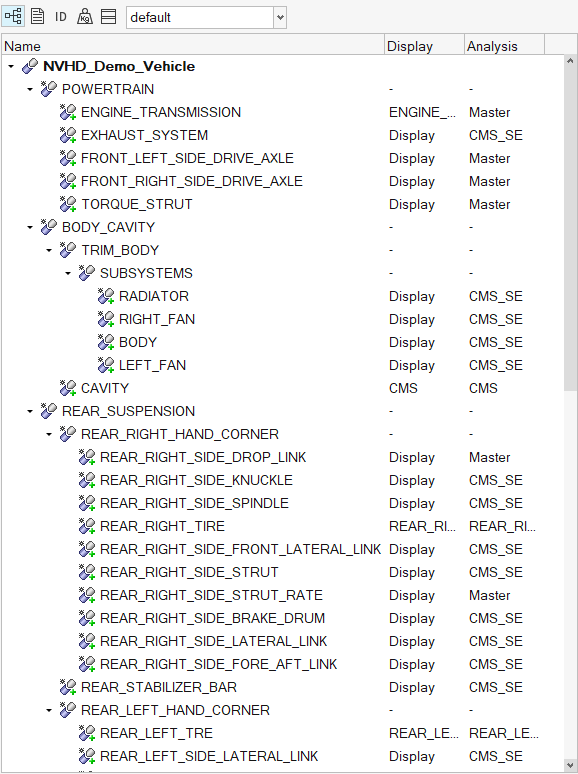The image size is (578, 774).
Task: Collapse the POWERTRAIN tree node
Action: [x=30, y=89]
